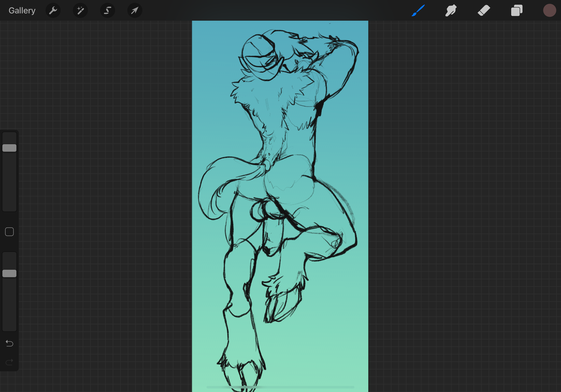Image resolution: width=561 pixels, height=392 pixels.
Task: Click the brush opacity slider handle
Action: pyautogui.click(x=9, y=274)
